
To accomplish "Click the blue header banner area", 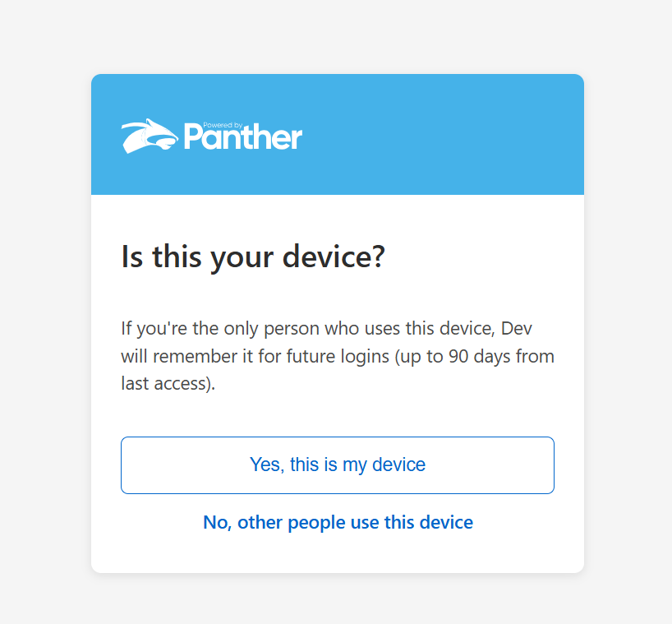I will 444,135.
